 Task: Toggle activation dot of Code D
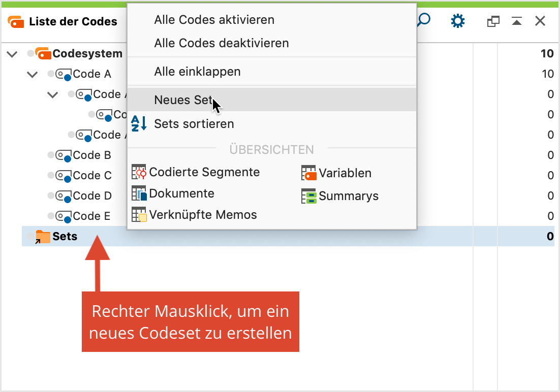click(x=51, y=195)
